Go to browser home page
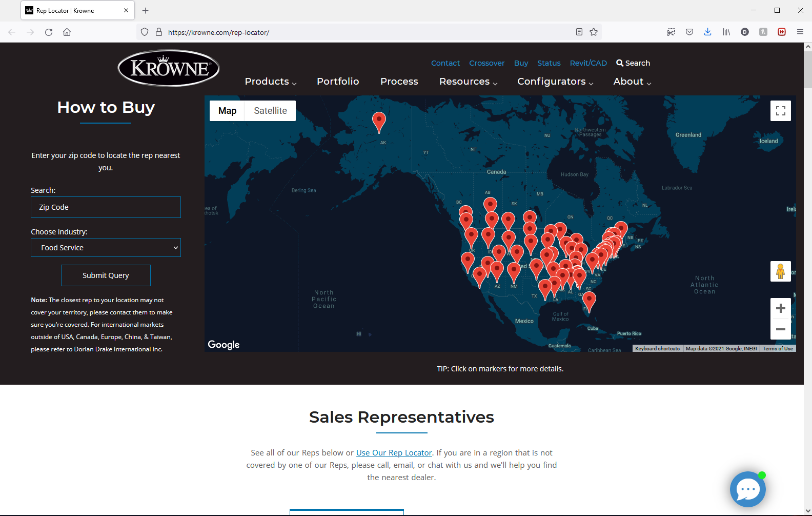The height and width of the screenshot is (516, 812). coord(67,32)
